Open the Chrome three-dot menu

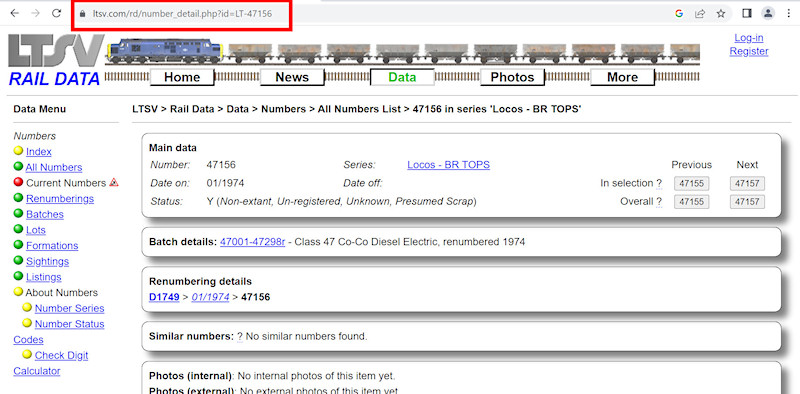coord(789,14)
